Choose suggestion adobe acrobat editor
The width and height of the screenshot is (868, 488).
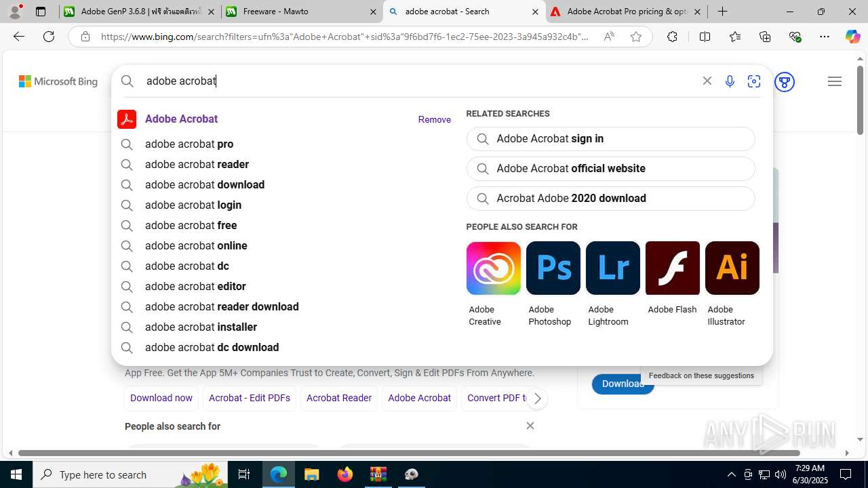point(195,286)
